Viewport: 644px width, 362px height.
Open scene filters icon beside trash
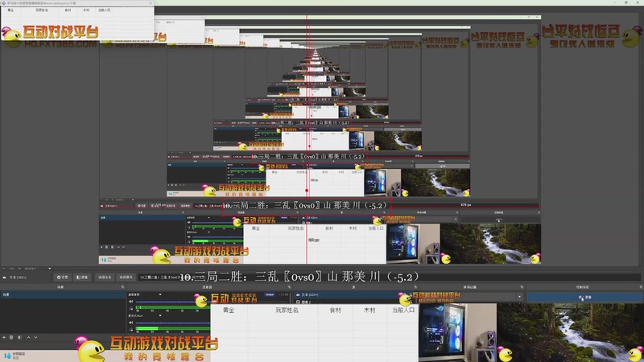click(19, 337)
